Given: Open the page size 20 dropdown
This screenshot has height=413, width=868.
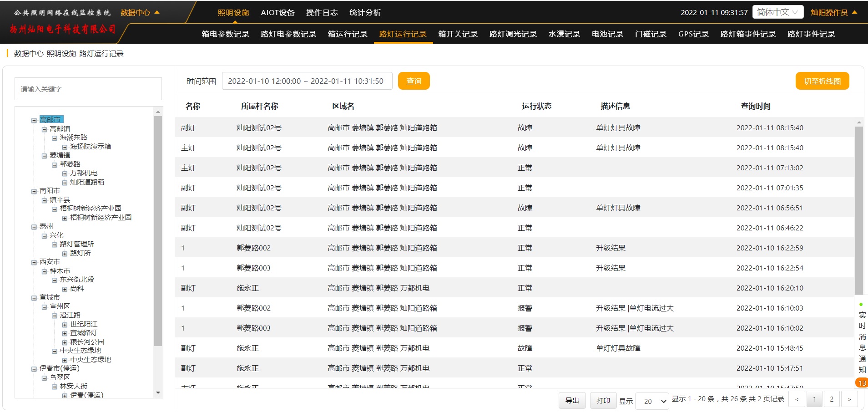Looking at the screenshot, I should [652, 401].
